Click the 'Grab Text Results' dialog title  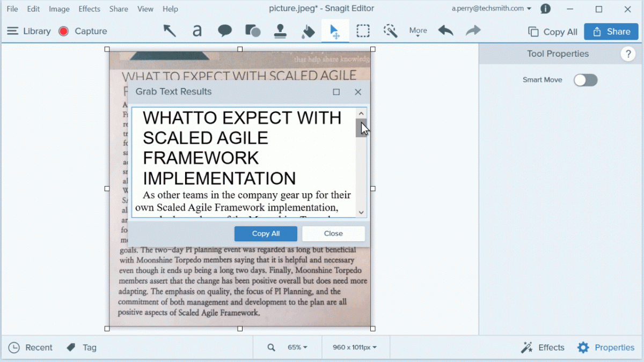pyautogui.click(x=173, y=92)
